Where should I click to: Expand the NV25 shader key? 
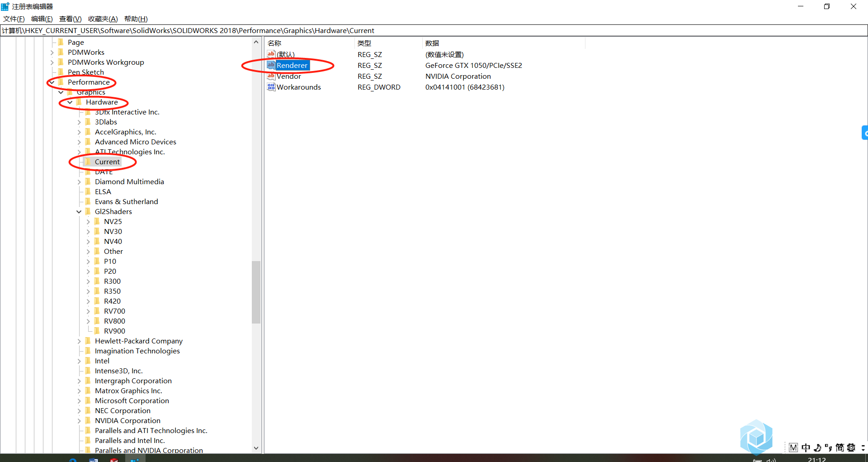point(88,222)
